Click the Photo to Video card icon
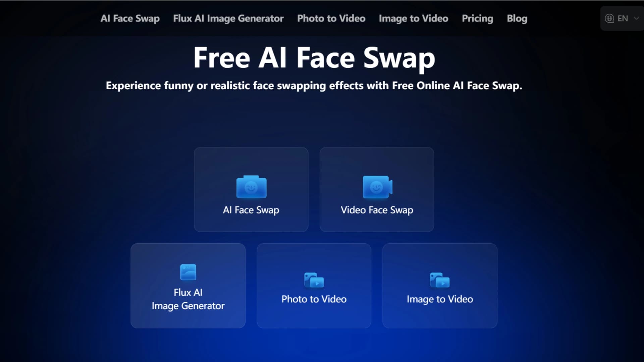 314,280
